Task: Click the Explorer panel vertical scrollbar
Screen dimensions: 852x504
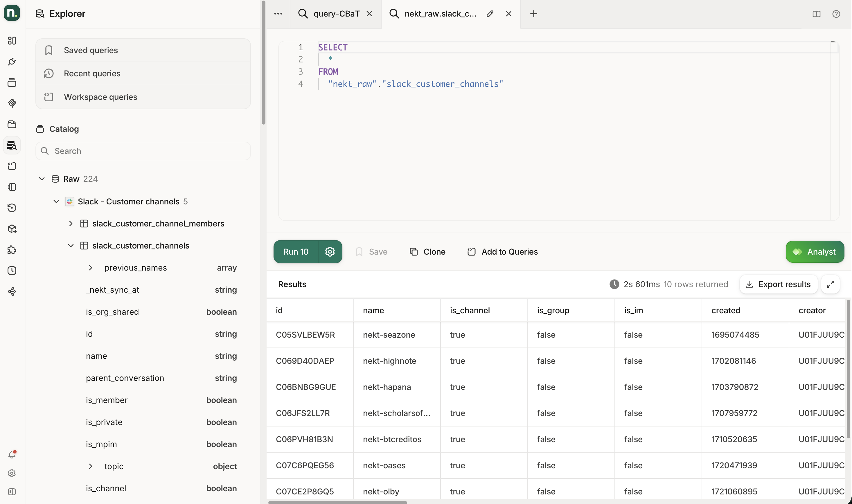Action: pyautogui.click(x=263, y=62)
